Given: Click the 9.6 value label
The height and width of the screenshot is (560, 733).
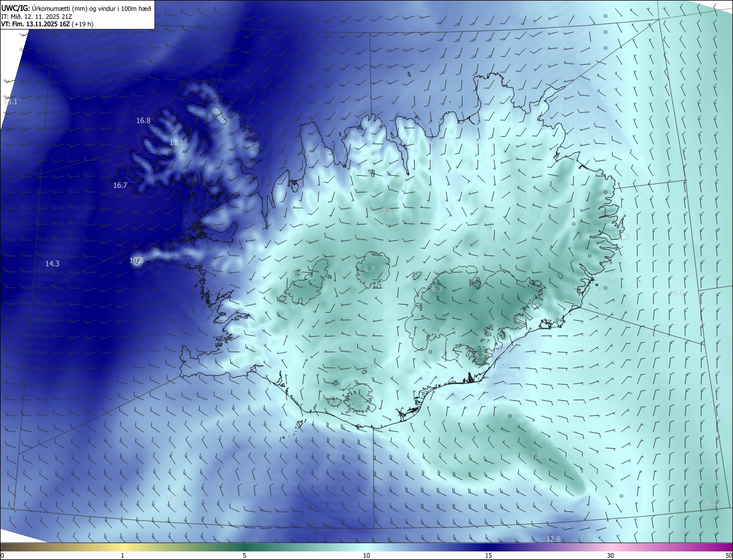Looking at the screenshot, I should point(677,293).
